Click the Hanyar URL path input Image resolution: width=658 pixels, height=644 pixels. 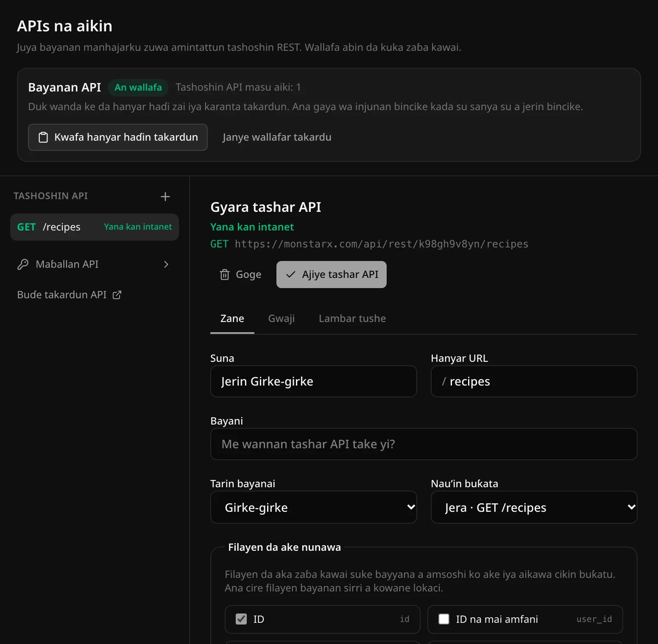pos(534,381)
